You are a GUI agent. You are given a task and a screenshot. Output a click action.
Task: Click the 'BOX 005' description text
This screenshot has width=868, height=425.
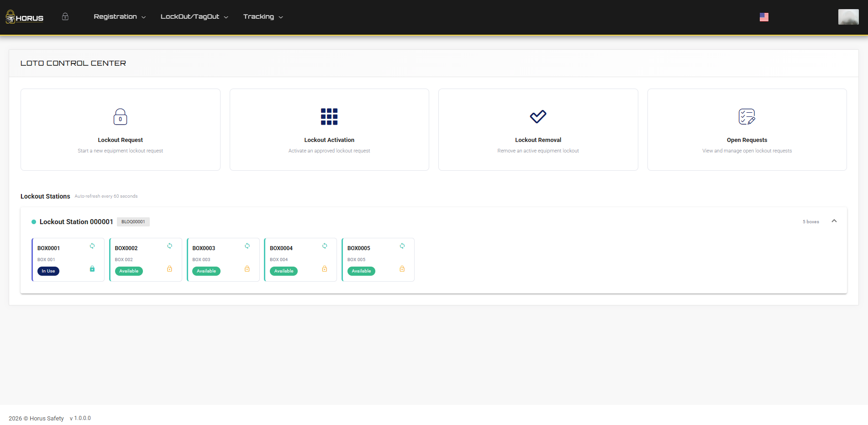pos(357,260)
